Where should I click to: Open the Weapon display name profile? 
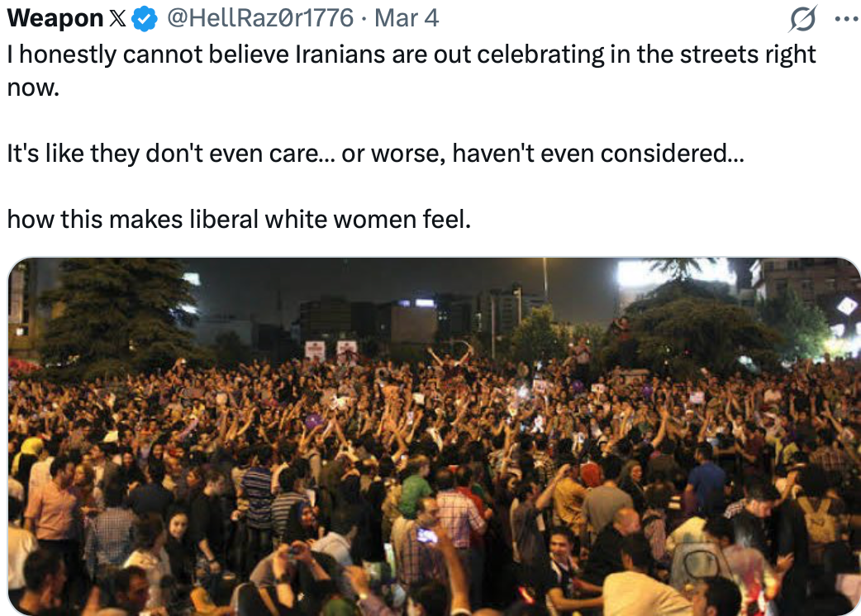coord(54,17)
